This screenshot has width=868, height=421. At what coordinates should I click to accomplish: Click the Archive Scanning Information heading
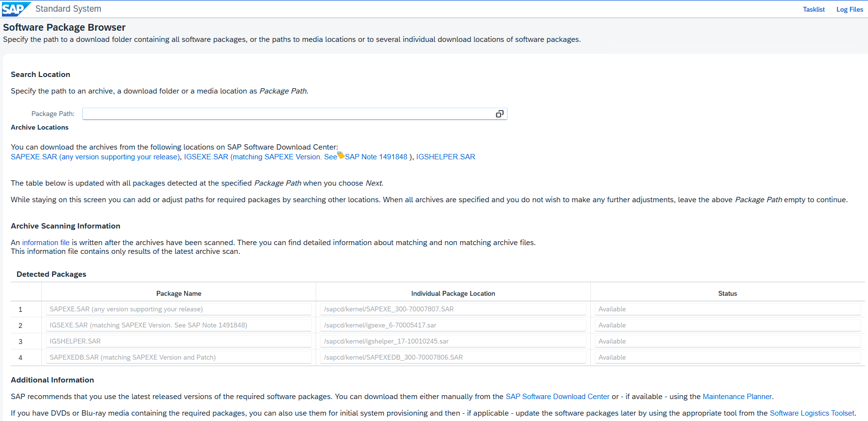tap(65, 226)
